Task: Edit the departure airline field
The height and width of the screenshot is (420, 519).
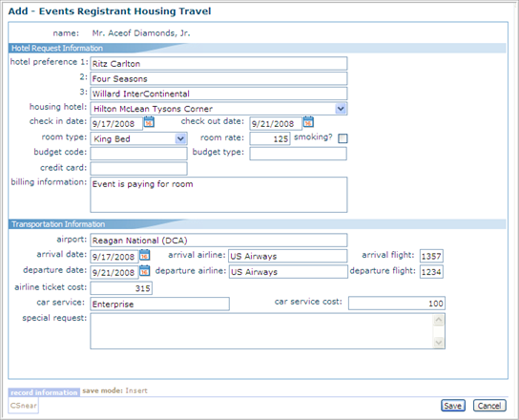Action: [x=288, y=272]
